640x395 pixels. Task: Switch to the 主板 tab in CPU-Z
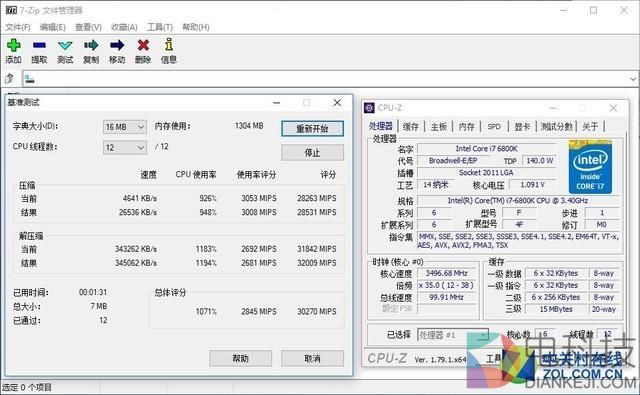(439, 126)
